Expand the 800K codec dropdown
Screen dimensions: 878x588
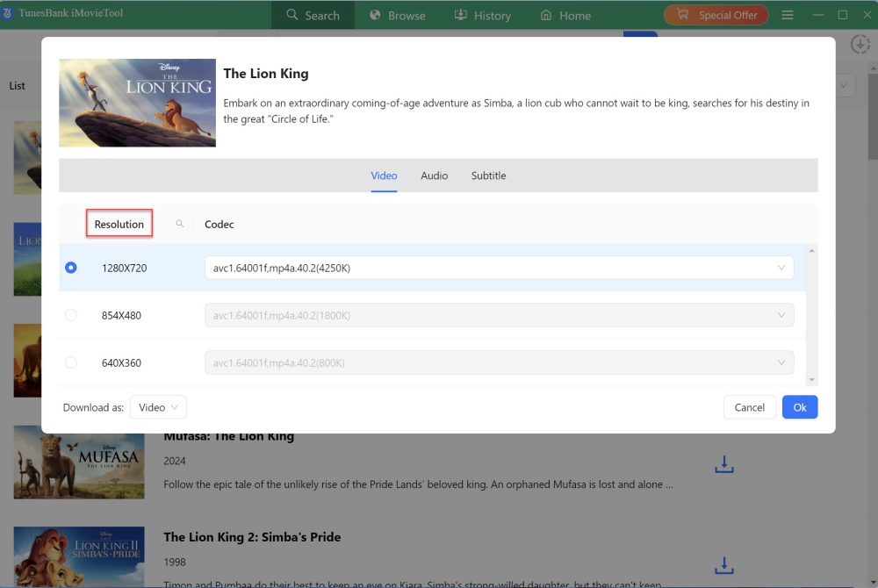[x=499, y=362]
